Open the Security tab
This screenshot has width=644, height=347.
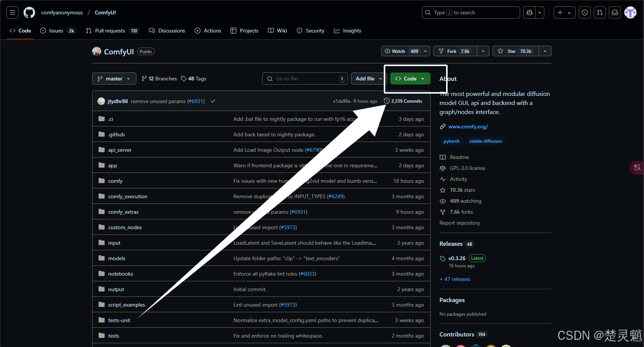pyautogui.click(x=310, y=31)
